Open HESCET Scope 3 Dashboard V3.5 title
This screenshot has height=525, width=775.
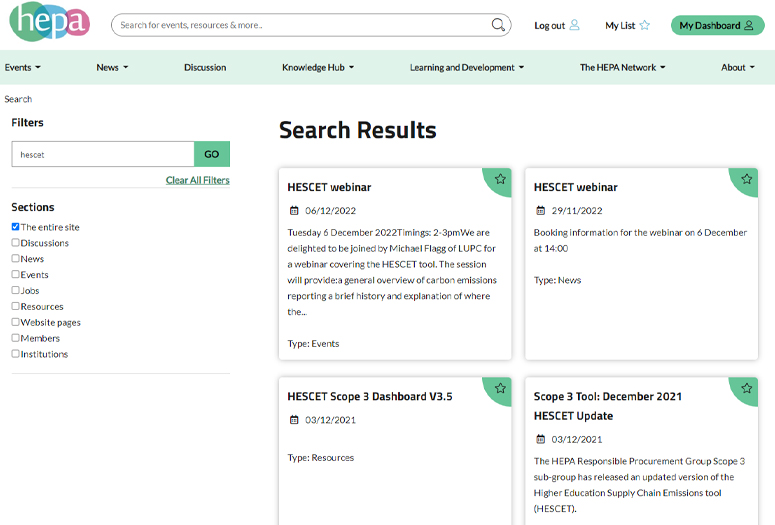pyautogui.click(x=370, y=396)
